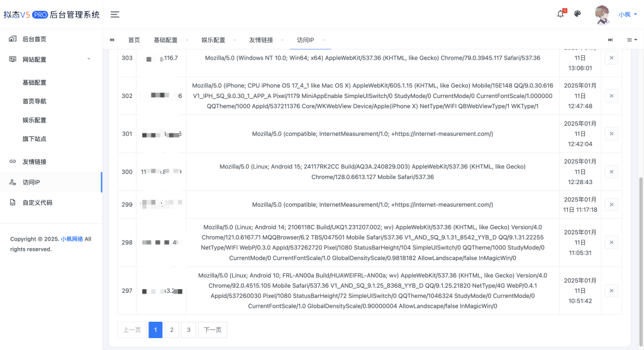Open 自定义代码 in the sidebar
This screenshot has height=350, width=644.
click(x=51, y=203)
